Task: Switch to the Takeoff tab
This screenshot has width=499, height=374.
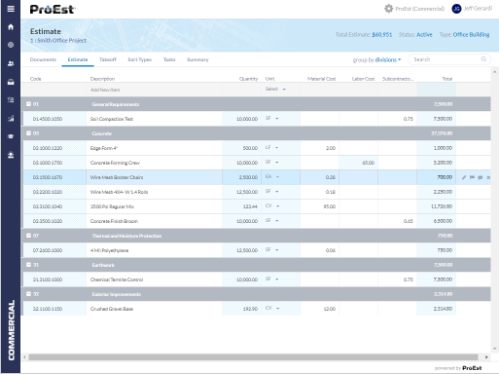Action: tap(108, 59)
